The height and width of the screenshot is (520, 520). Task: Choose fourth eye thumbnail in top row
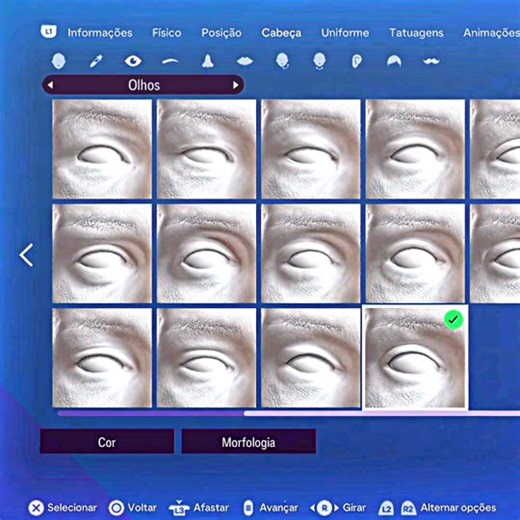tap(415, 149)
